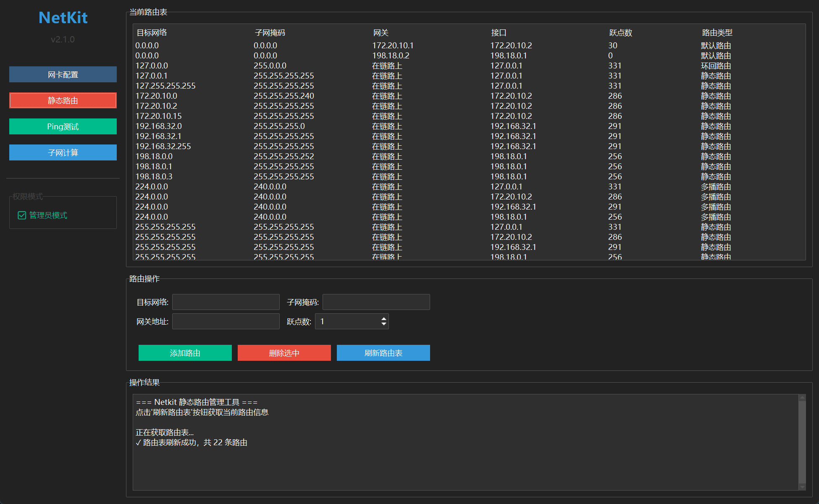819x504 pixels.
Task: Click the 添加路由 button
Action: click(185, 353)
